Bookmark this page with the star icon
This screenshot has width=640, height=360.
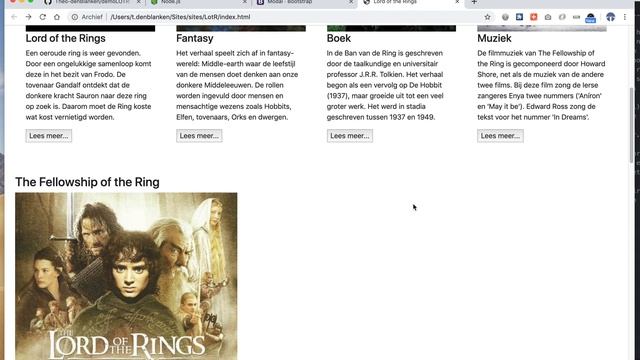coord(487,17)
